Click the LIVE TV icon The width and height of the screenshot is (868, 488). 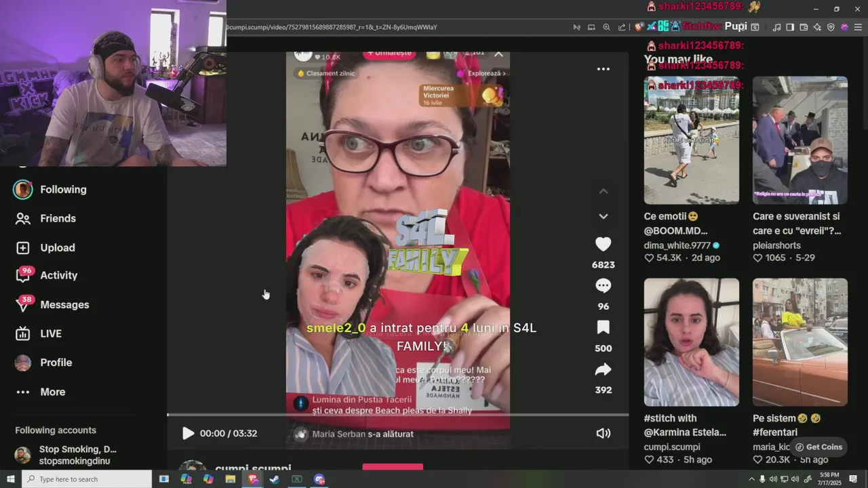(x=23, y=333)
